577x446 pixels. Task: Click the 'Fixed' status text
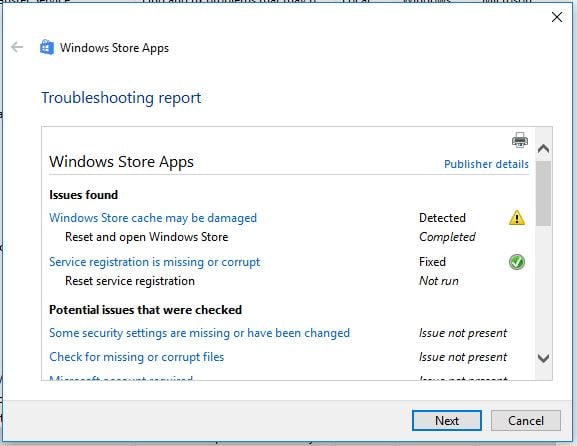[432, 262]
